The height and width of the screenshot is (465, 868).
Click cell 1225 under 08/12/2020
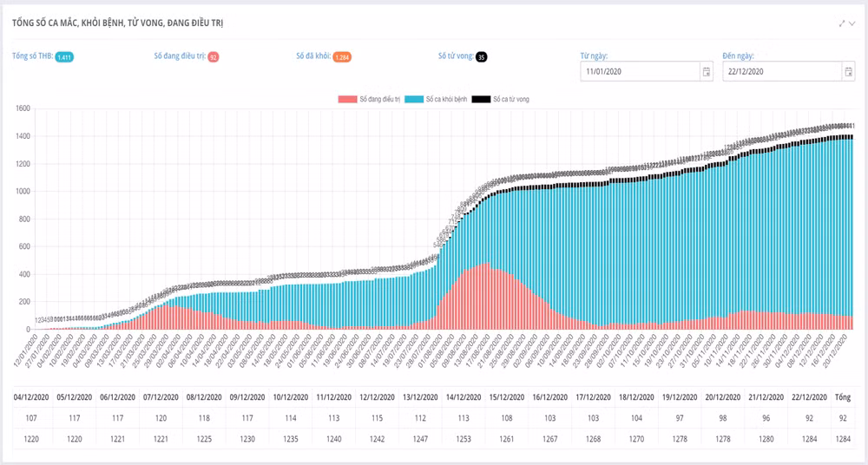pos(204,439)
